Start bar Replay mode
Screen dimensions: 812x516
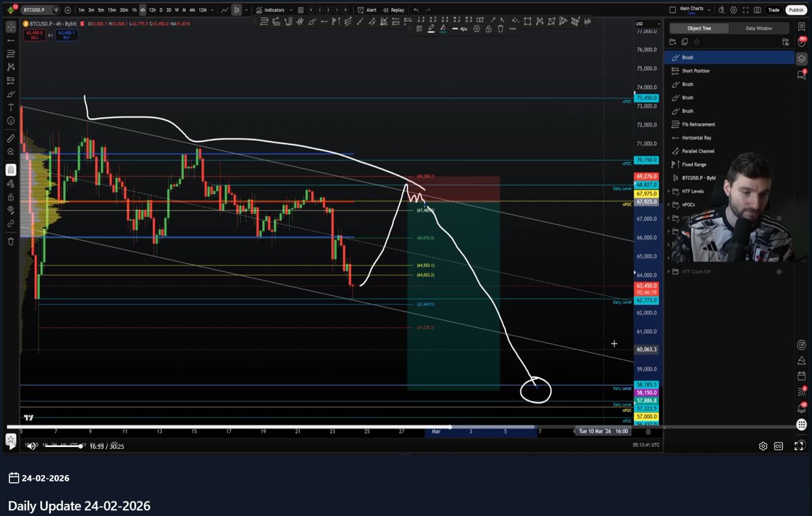click(393, 10)
